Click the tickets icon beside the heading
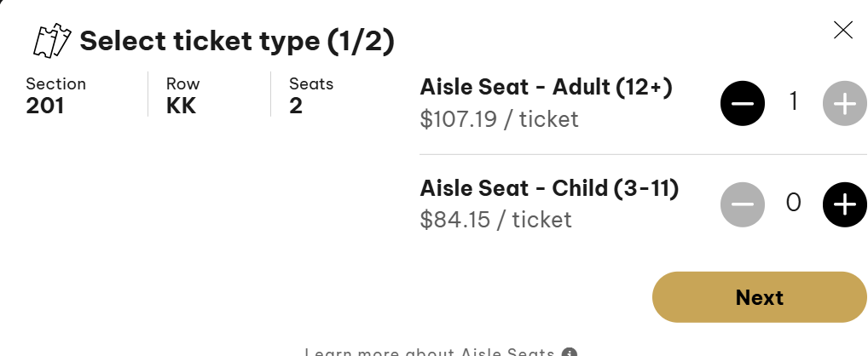This screenshot has width=868, height=356. [50, 40]
